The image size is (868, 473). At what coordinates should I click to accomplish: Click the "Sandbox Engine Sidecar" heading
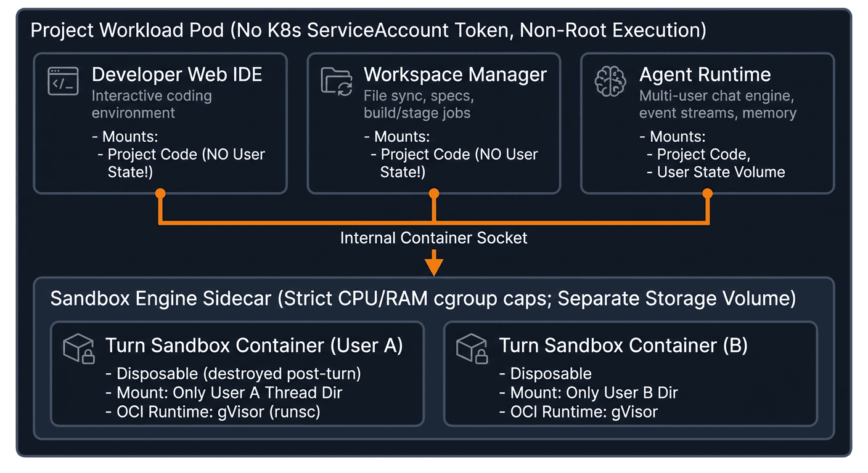[x=160, y=299]
